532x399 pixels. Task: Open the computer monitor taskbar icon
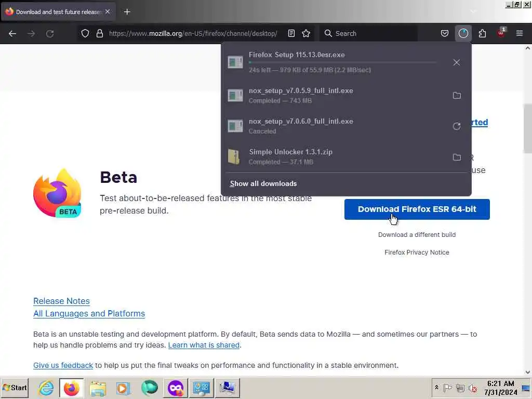pos(228,388)
